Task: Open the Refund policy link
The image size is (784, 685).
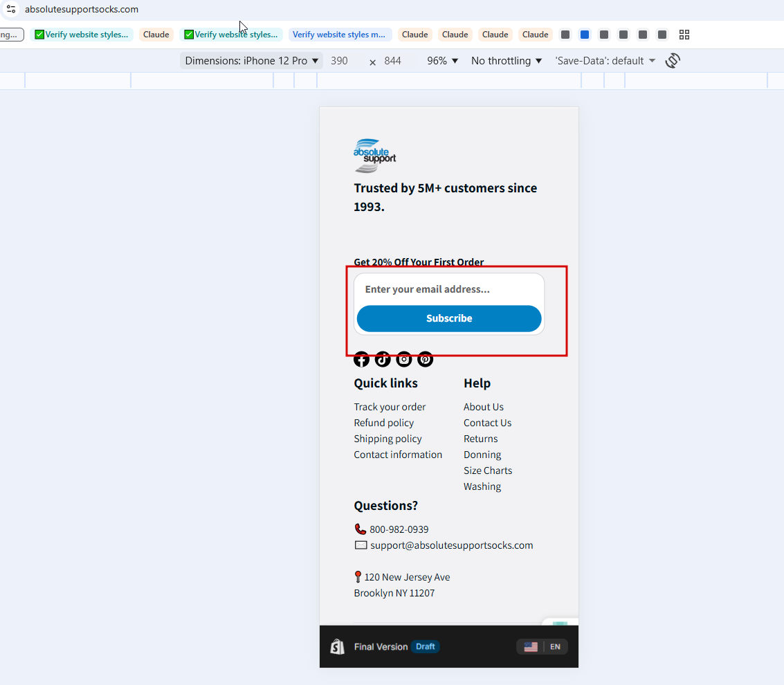Action: [383, 423]
